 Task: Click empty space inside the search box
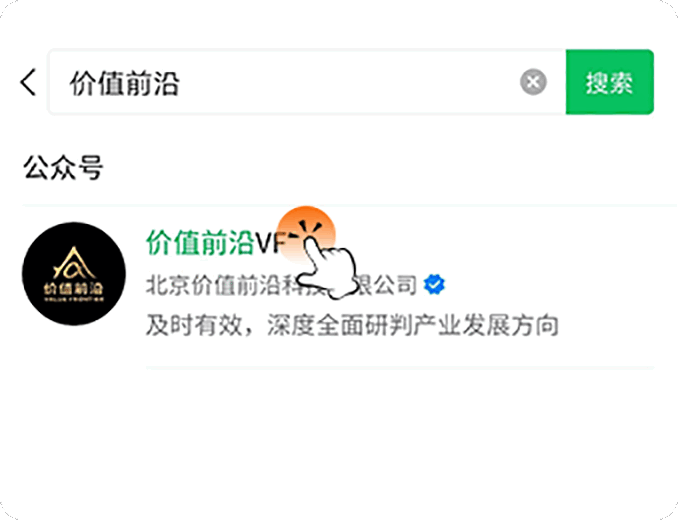pyautogui.click(x=346, y=82)
